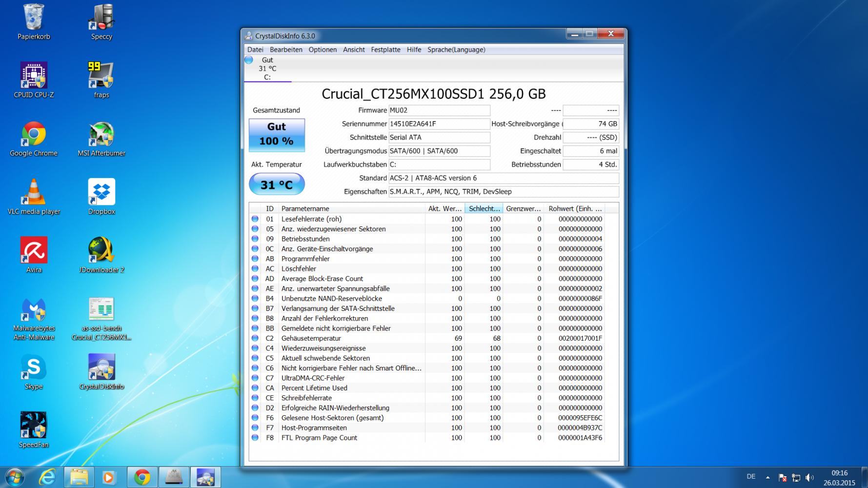Open the Papierkorb desktop icon
This screenshot has width=868, height=488.
click(x=34, y=22)
